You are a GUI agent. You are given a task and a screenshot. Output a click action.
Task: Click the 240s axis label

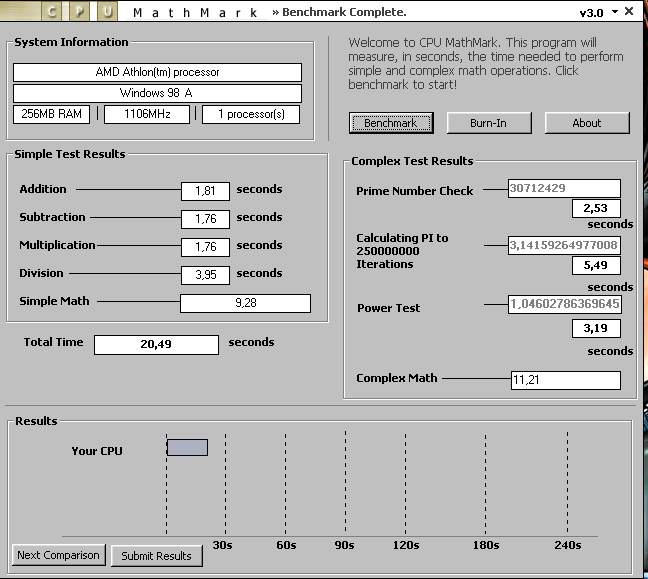tap(568, 545)
